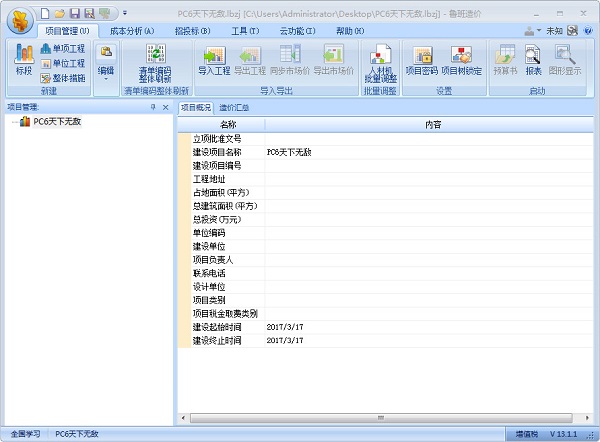600x442 pixels.
Task: Click the fifth quick-access toolbar icon
Action: [104, 14]
